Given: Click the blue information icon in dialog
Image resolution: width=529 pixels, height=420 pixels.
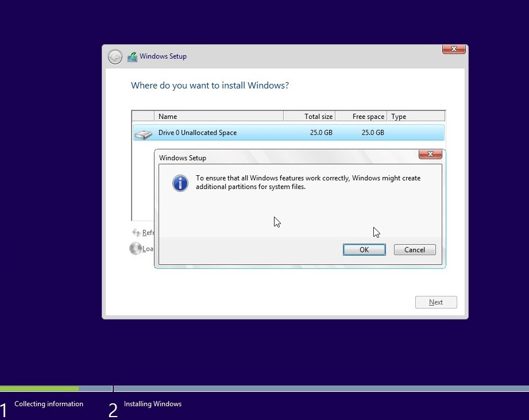Looking at the screenshot, I should [180, 183].
